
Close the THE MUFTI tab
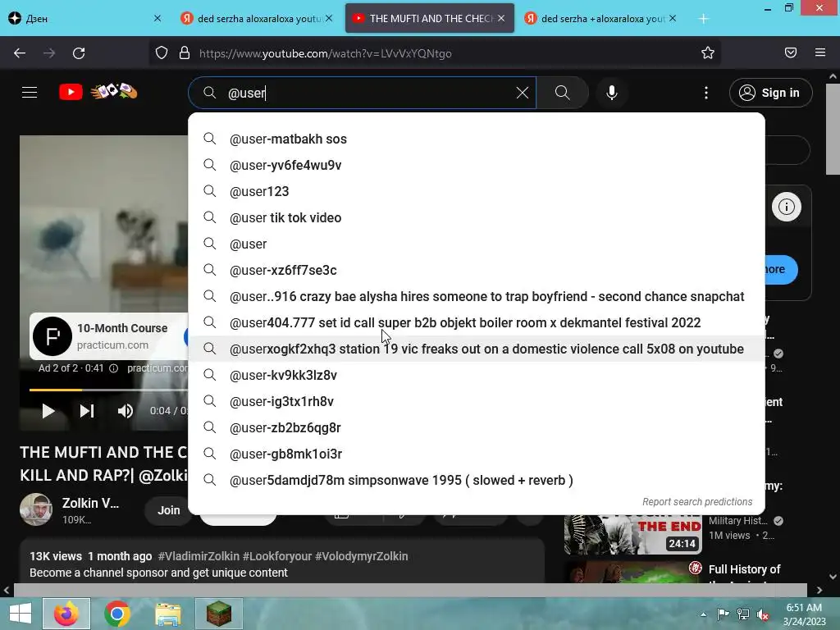501,19
